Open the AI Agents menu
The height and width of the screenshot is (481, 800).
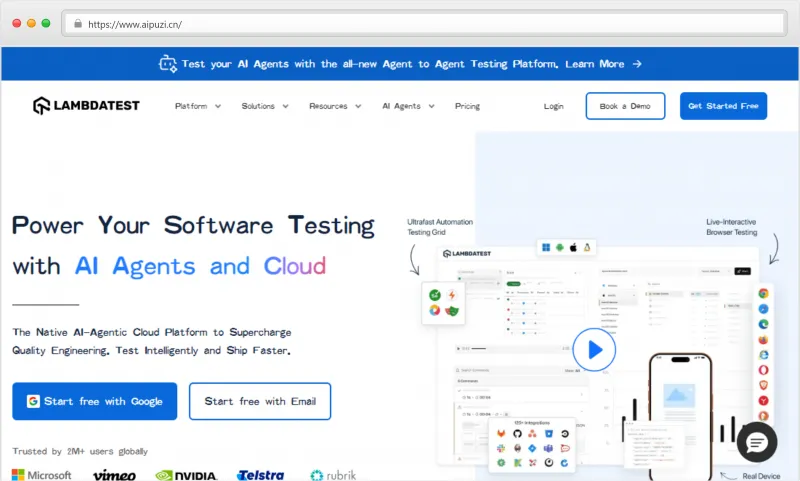point(407,106)
